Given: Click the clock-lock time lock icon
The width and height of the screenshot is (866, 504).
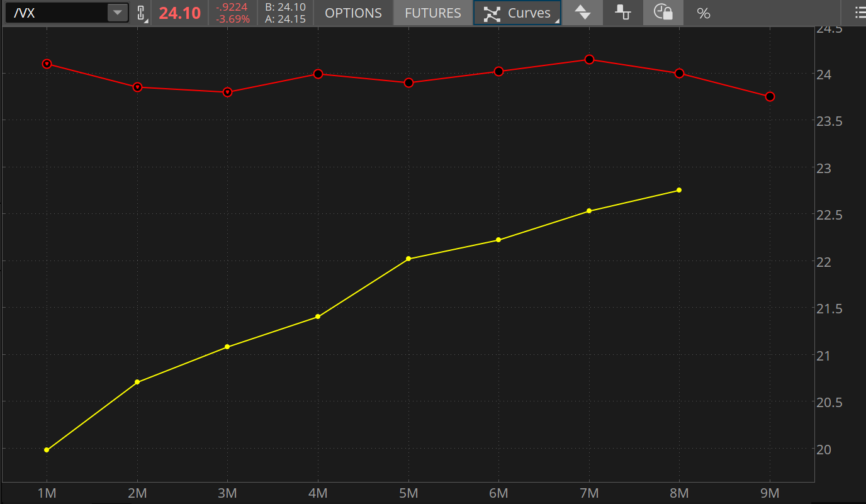Looking at the screenshot, I should coord(663,13).
